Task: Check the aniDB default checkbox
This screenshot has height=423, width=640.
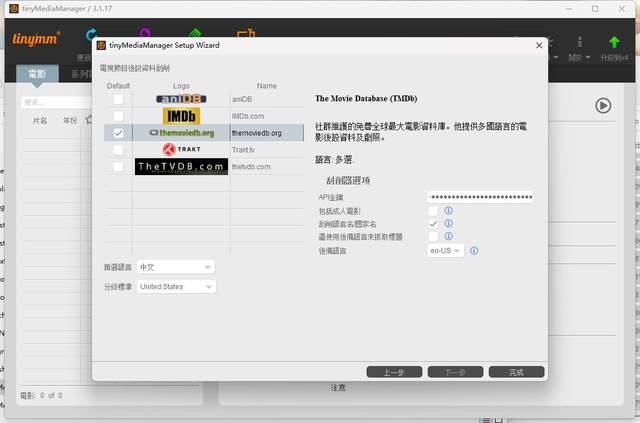Action: pos(118,99)
